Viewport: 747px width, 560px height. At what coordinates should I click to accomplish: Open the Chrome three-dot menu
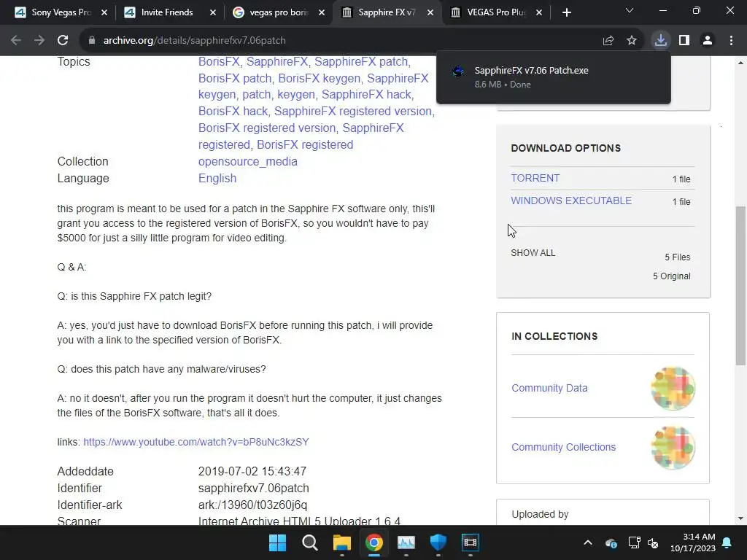(731, 41)
